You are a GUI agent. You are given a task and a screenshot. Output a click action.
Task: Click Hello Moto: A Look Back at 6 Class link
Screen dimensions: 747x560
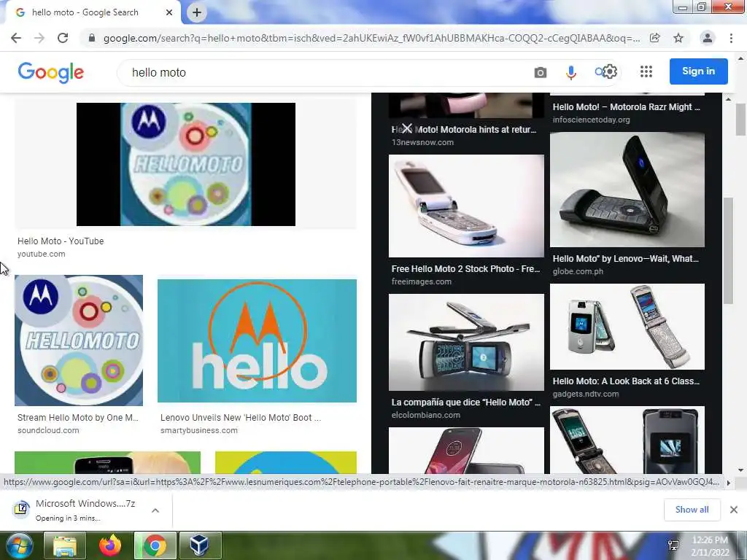tap(626, 381)
